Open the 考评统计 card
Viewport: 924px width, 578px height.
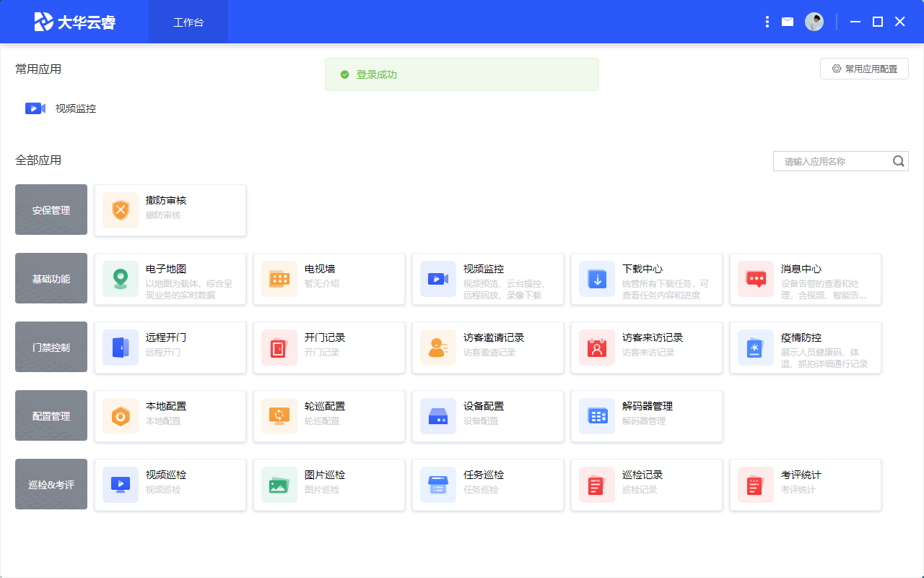[x=805, y=485]
